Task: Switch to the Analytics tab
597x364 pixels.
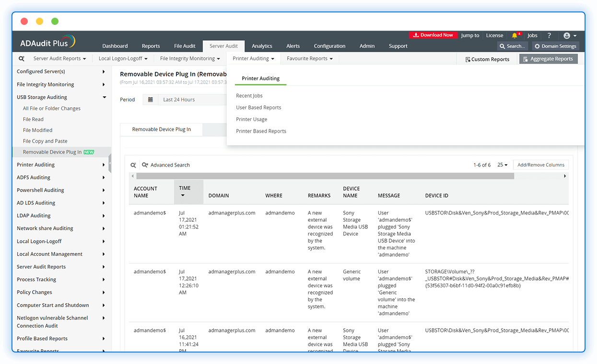Action: [x=262, y=46]
